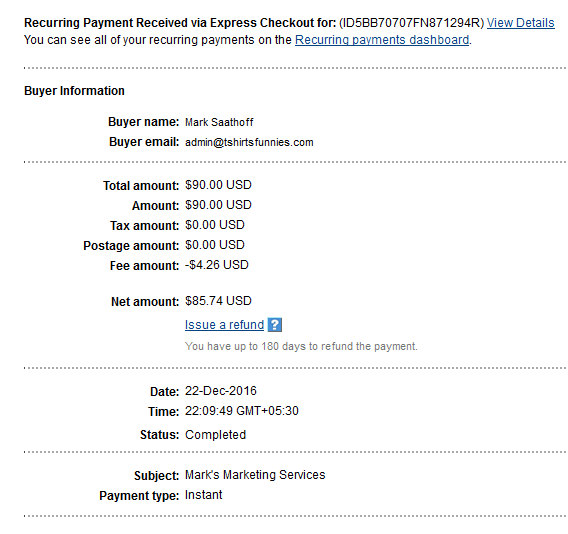The width and height of the screenshot is (568, 534).
Task: Click the total amount $90.00 USD value
Action: coord(218,185)
